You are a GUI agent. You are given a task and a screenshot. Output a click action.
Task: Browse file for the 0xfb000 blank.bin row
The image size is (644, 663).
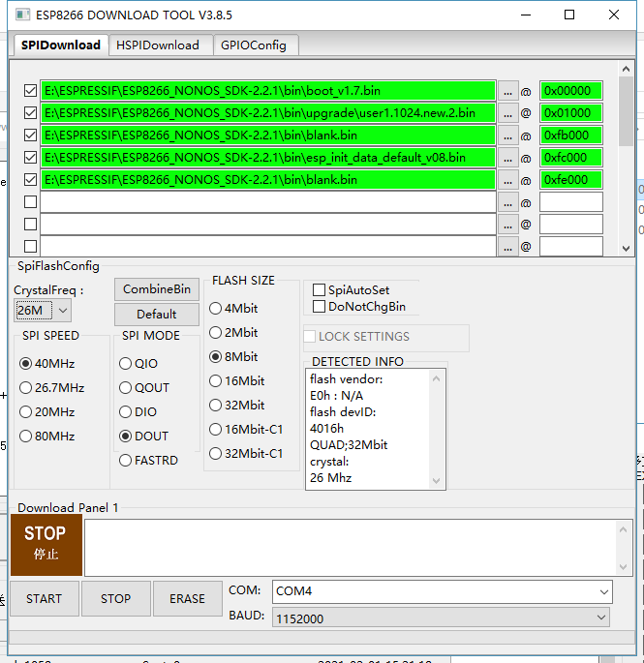(507, 136)
